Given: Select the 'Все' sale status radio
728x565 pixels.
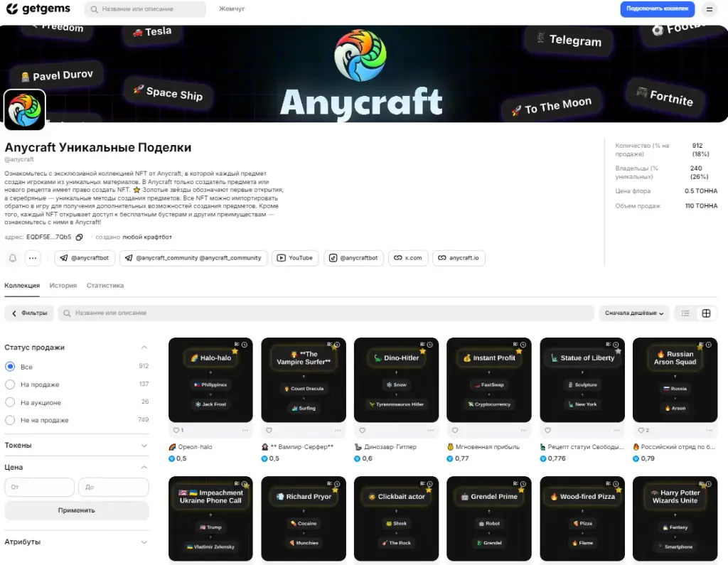Looking at the screenshot, I should (x=10, y=367).
